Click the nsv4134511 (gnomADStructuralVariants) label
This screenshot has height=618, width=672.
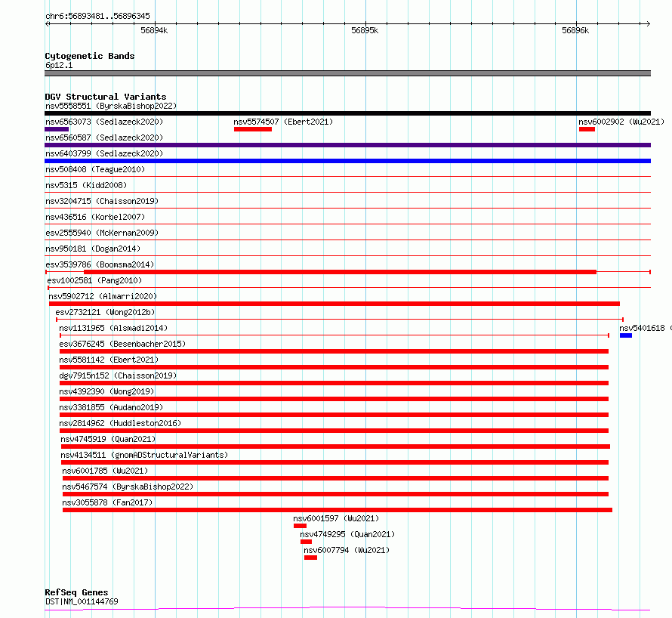[144, 455]
